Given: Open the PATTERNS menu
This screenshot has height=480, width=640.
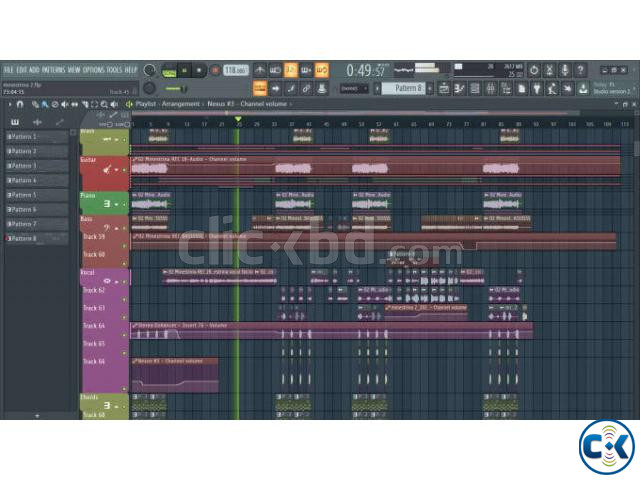Looking at the screenshot, I should pyautogui.click(x=53, y=70).
